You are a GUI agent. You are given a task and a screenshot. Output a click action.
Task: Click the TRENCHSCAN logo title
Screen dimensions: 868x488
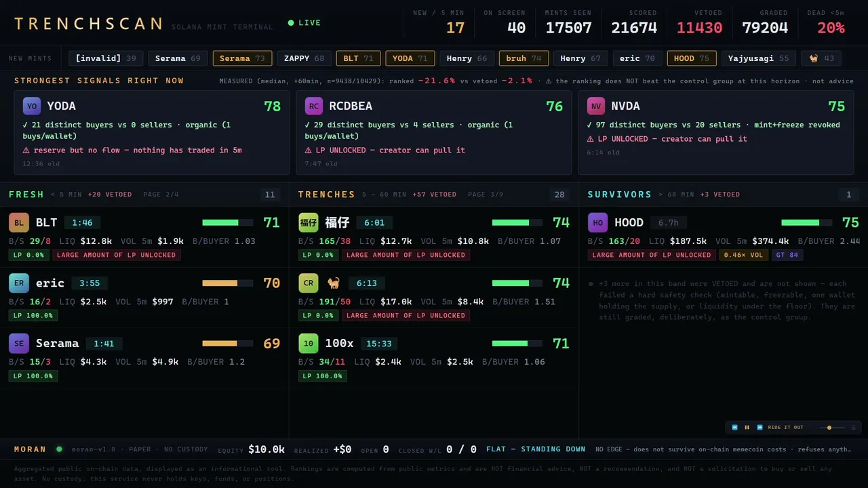coord(88,24)
